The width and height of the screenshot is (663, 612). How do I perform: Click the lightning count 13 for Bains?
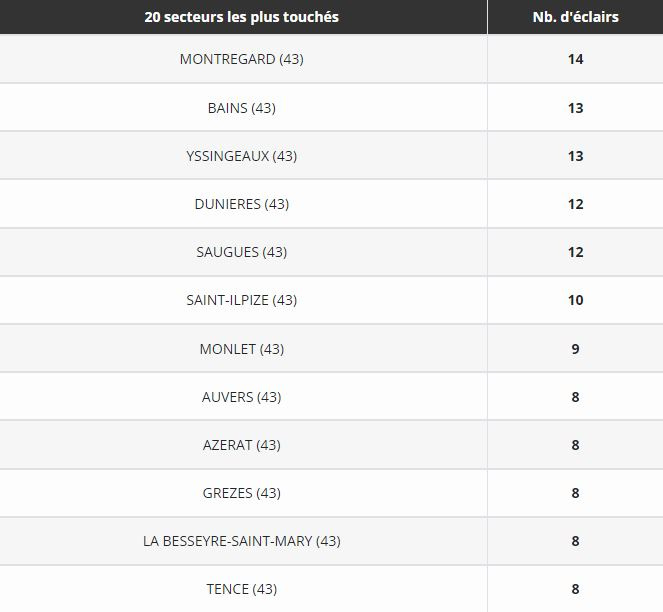click(575, 108)
